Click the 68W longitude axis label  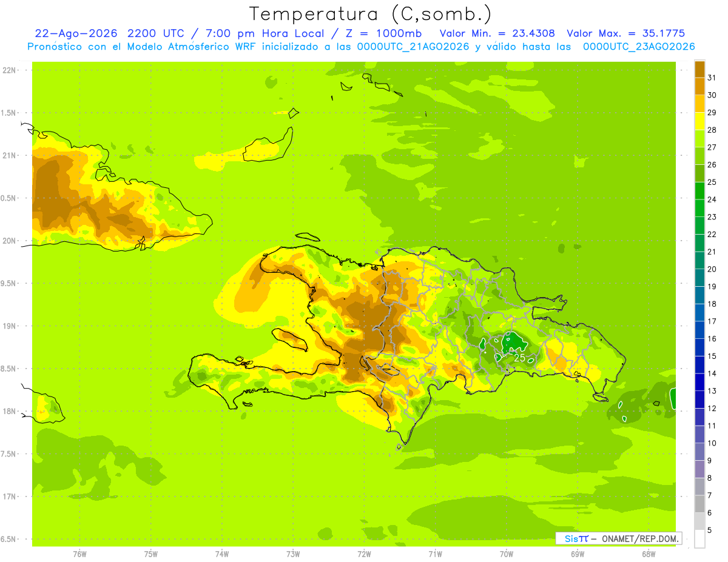click(x=649, y=554)
